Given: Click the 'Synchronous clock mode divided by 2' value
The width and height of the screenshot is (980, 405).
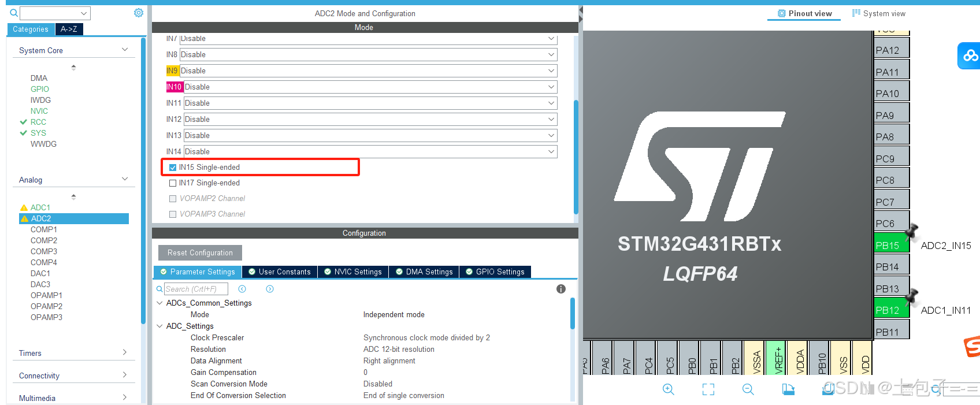Looking at the screenshot, I should pos(426,337).
